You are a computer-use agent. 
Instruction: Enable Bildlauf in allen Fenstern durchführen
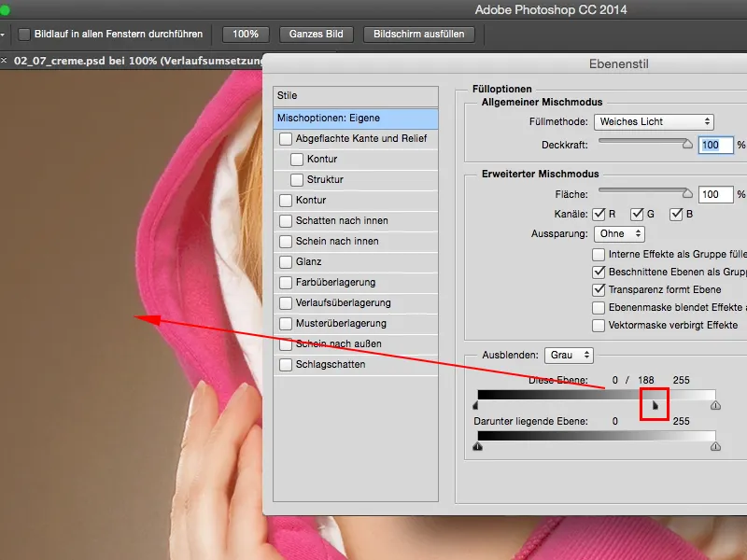click(25, 35)
